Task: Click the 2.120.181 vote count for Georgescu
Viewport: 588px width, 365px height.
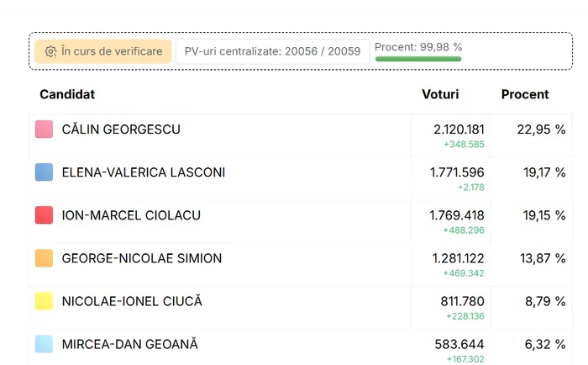Action: [x=459, y=130]
